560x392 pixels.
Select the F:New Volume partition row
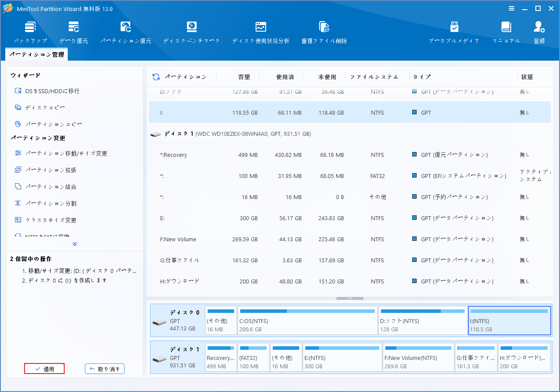point(350,239)
